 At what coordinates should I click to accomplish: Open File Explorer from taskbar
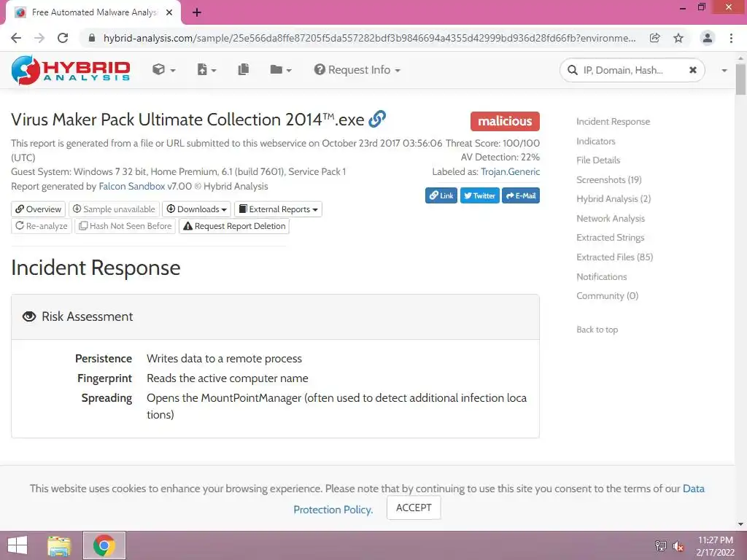[x=59, y=545]
